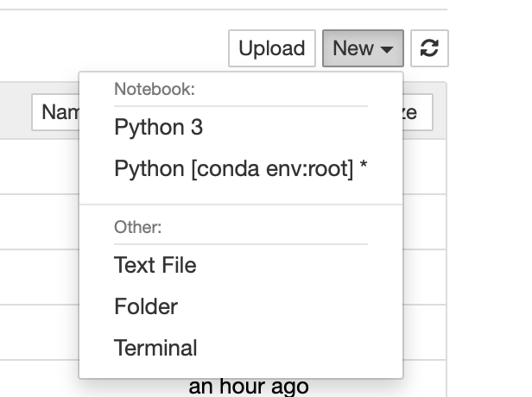The width and height of the screenshot is (532, 397).
Task: Choose Folder from the New menu
Action: 146,306
